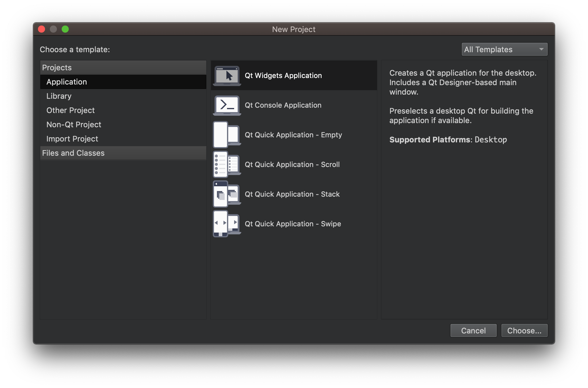Click the green zoom window button

pos(65,29)
